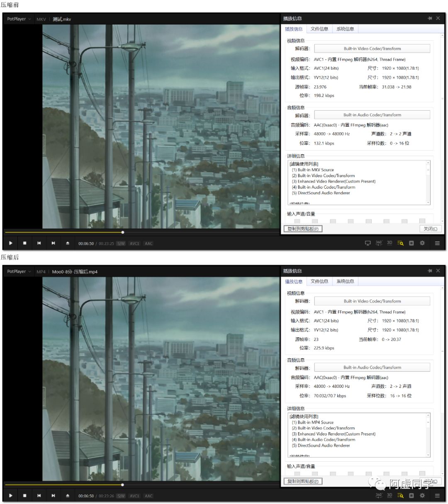This screenshot has width=448, height=504.
Task: Select 'DirectSound Audio Renderer' row in 测试.mkv window
Action: (321, 193)
